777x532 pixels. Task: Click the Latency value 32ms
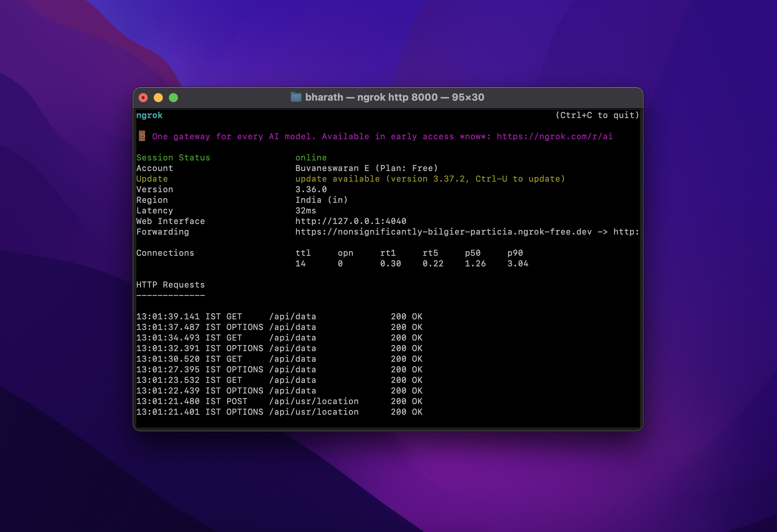click(x=306, y=210)
